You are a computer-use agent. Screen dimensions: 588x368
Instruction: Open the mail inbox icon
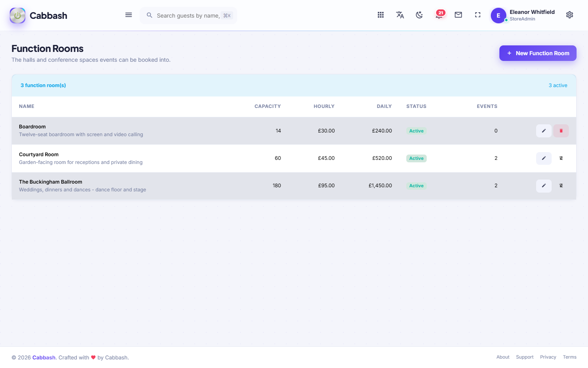coord(459,15)
